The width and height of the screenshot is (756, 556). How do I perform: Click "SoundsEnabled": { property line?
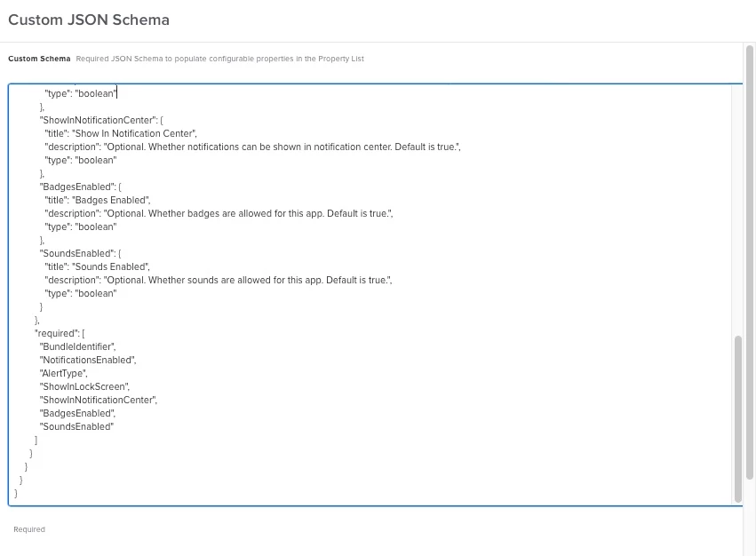coord(81,253)
